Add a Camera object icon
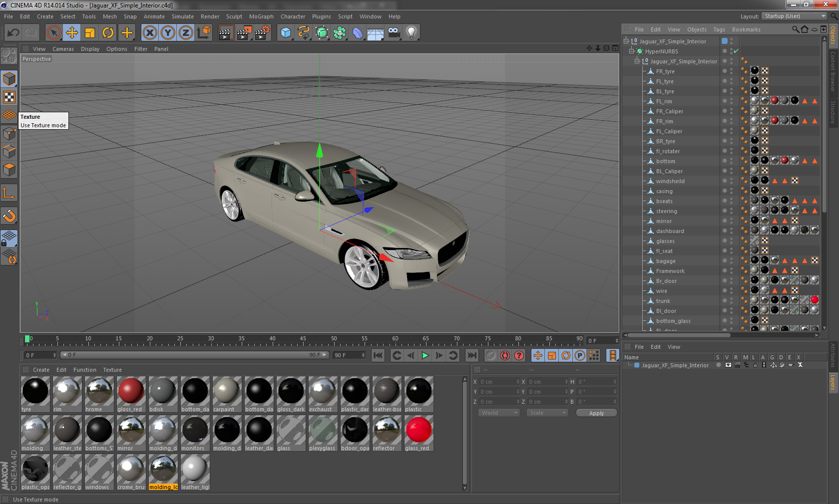The width and height of the screenshot is (839, 504). coord(394,33)
